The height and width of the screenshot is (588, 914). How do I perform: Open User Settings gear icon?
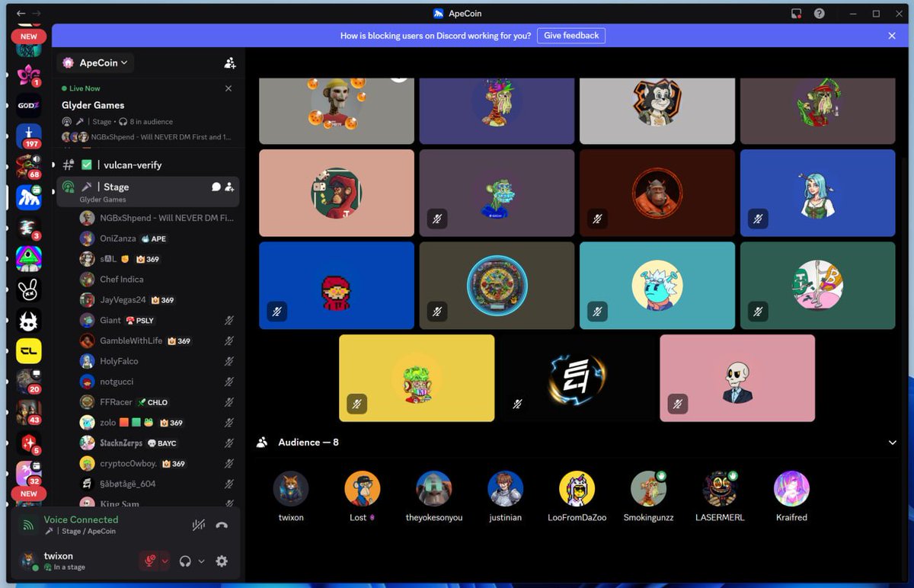pyautogui.click(x=222, y=561)
